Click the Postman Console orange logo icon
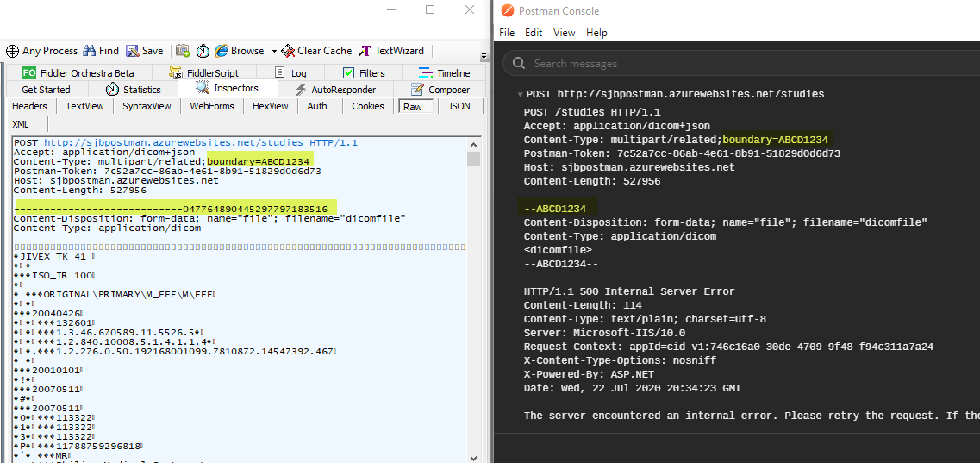The width and height of the screenshot is (980, 463). click(x=507, y=10)
